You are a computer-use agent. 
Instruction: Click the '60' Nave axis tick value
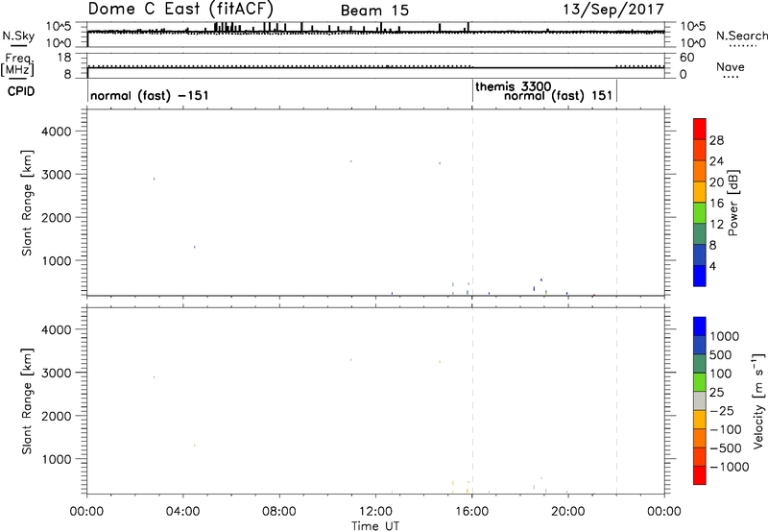[686, 58]
